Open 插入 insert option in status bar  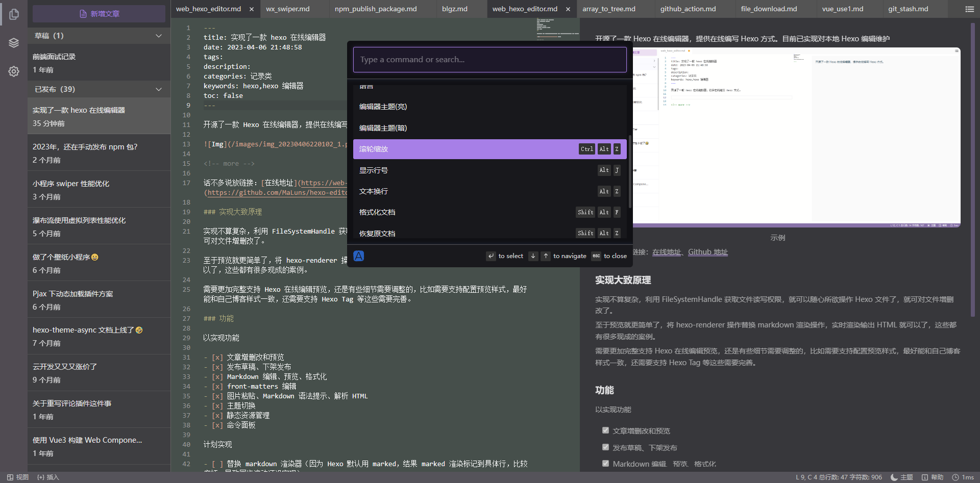coord(48,477)
